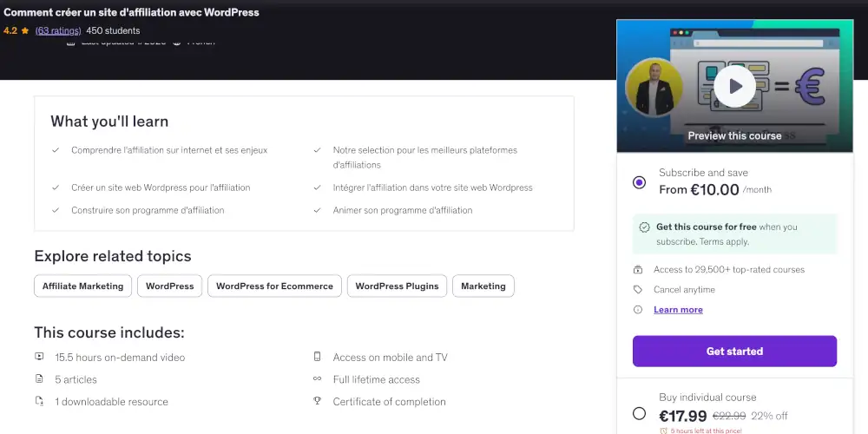Click checkmark beside Notre selection pour les meilleurs
Screen dimensions: 868x434
coord(317,150)
